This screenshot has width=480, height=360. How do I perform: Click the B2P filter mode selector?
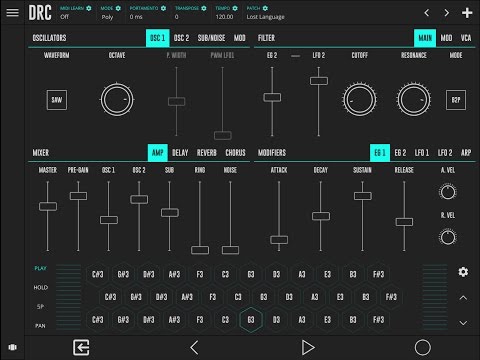(x=456, y=100)
